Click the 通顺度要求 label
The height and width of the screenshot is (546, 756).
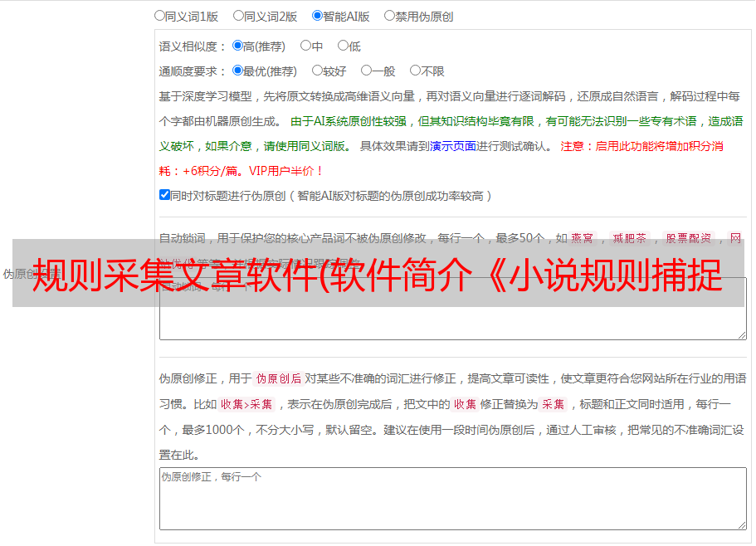[193, 71]
